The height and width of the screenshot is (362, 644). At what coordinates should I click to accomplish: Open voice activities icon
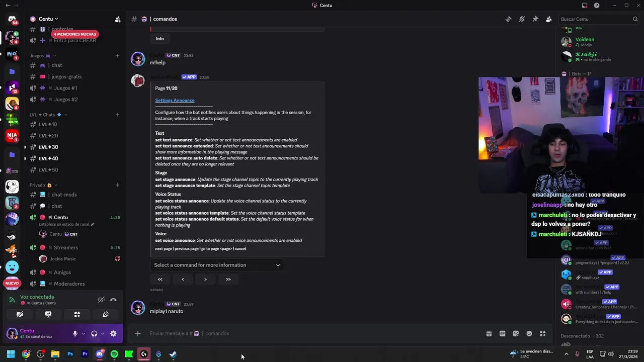(x=77, y=314)
